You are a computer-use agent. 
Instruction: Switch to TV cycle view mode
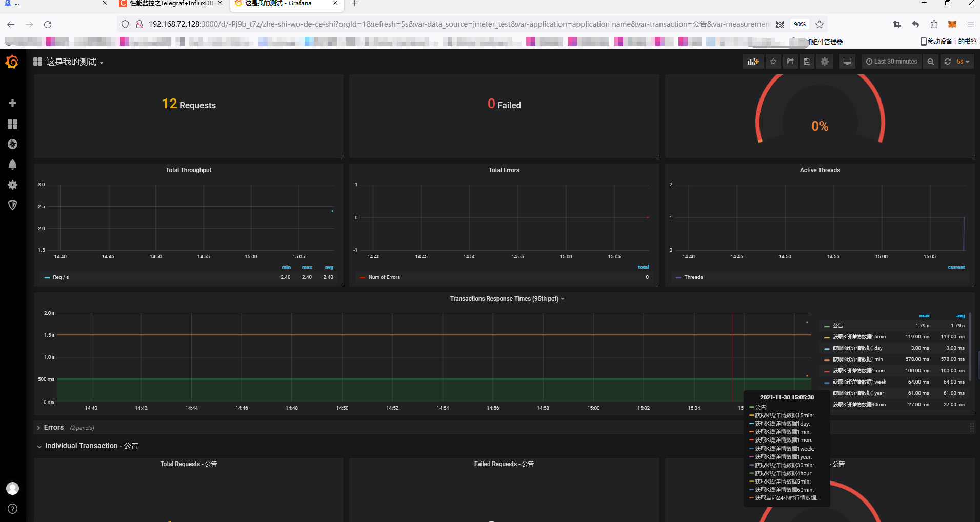click(847, 62)
